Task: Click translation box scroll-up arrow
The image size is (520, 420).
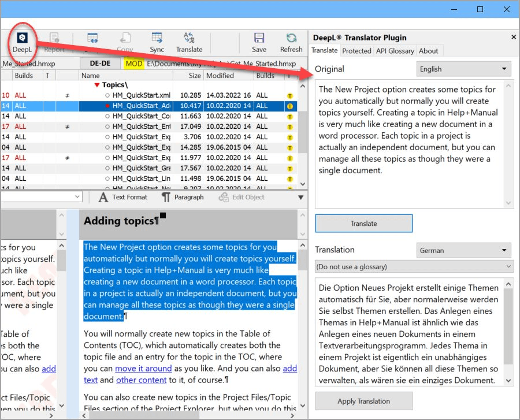Action: 508,284
